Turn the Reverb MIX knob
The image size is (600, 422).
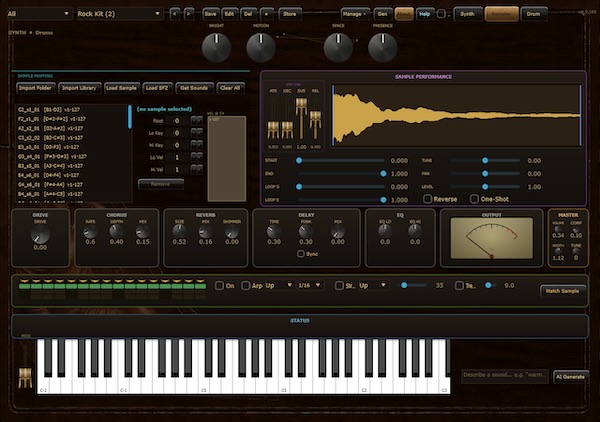coord(205,231)
